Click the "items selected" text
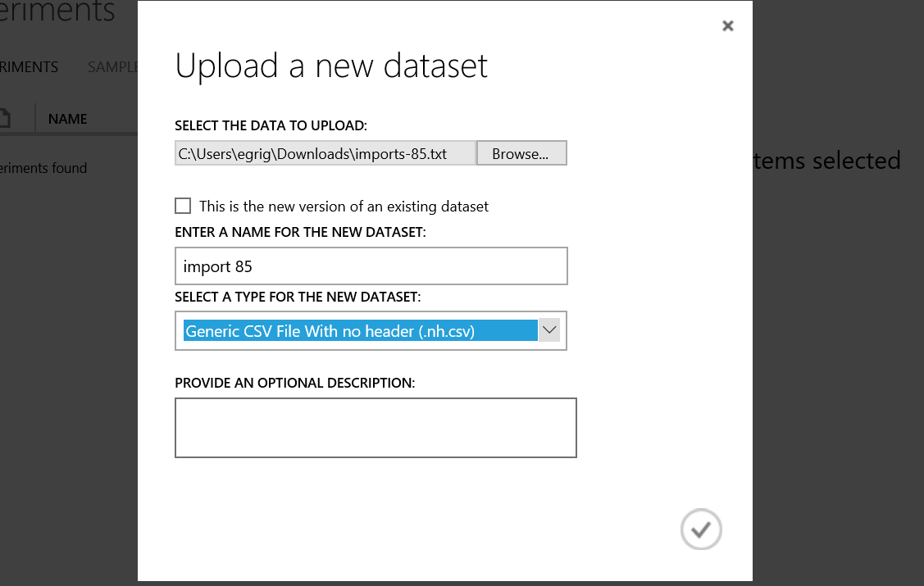The image size is (924, 586). [826, 161]
